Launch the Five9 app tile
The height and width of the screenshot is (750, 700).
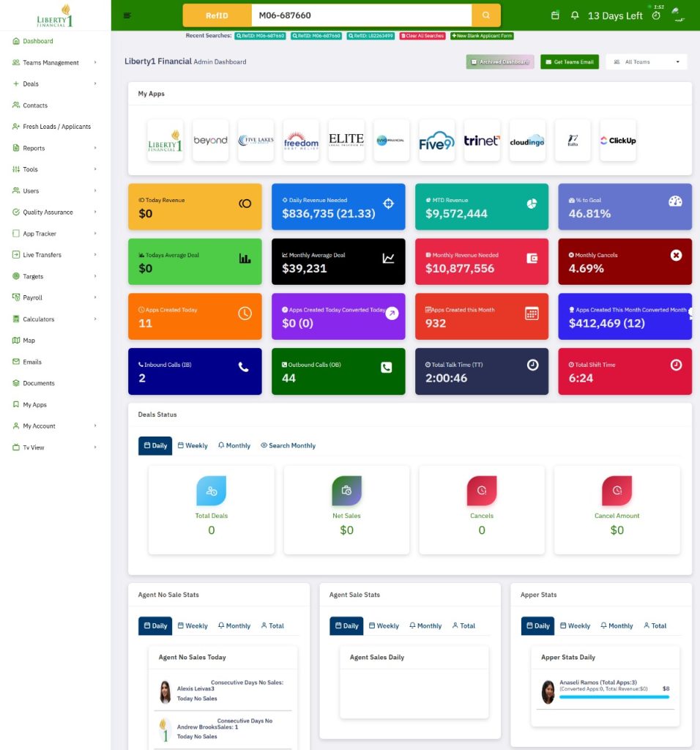pyautogui.click(x=436, y=141)
